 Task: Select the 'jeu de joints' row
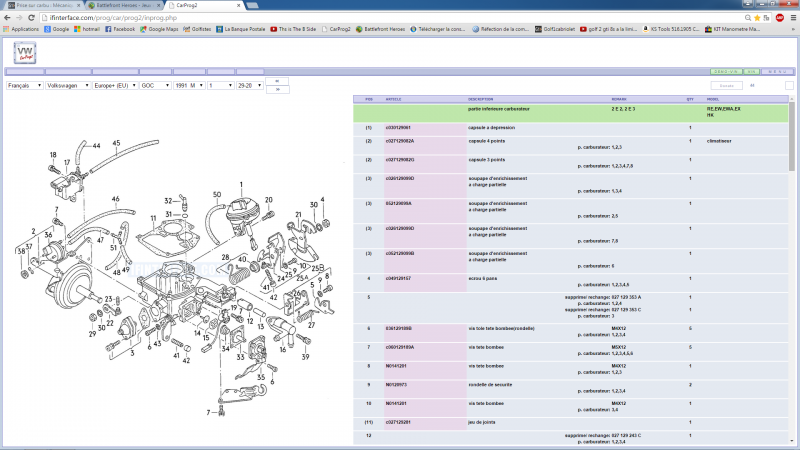[570, 423]
